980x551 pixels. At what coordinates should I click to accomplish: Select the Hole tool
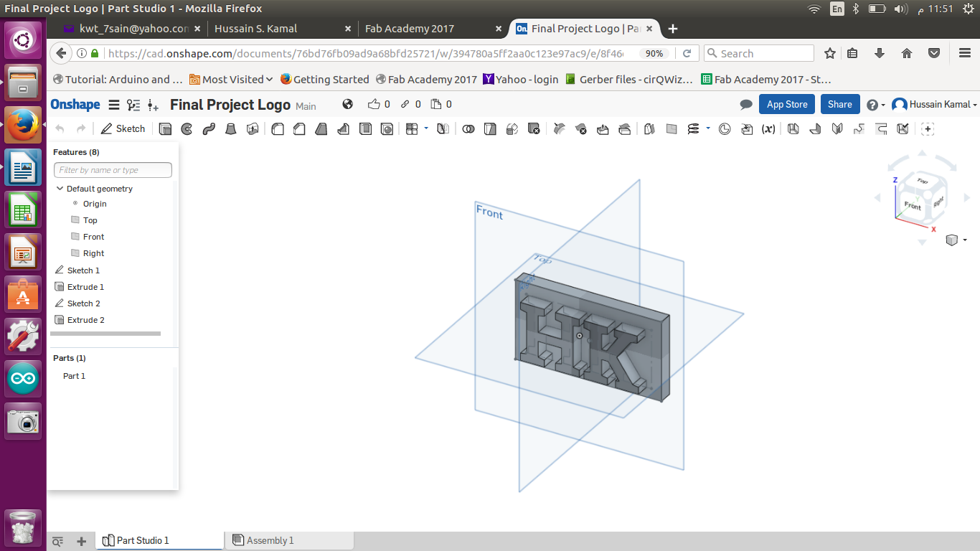point(387,129)
